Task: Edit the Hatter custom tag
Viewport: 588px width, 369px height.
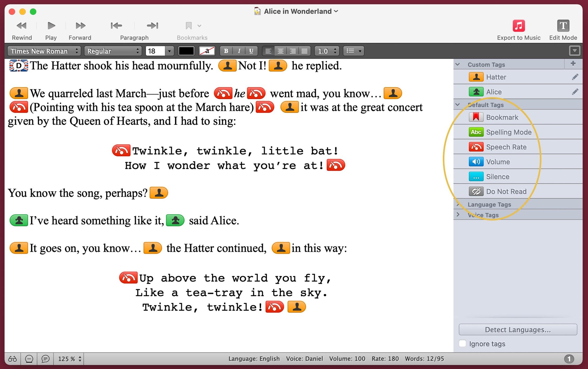Action: [x=575, y=77]
